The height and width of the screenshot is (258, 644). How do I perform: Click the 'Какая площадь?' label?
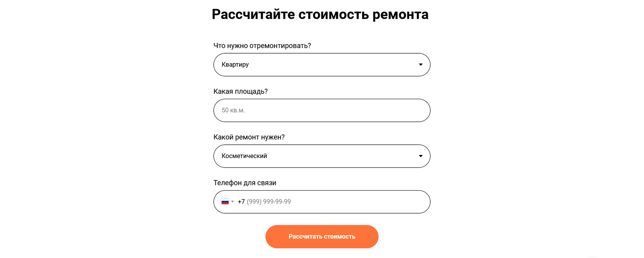coord(240,91)
